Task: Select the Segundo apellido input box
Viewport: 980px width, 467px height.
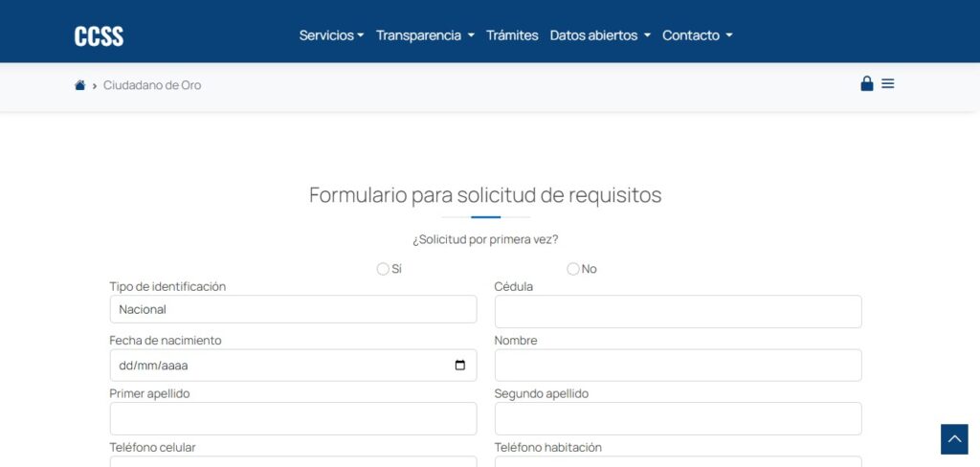Action: (x=678, y=418)
